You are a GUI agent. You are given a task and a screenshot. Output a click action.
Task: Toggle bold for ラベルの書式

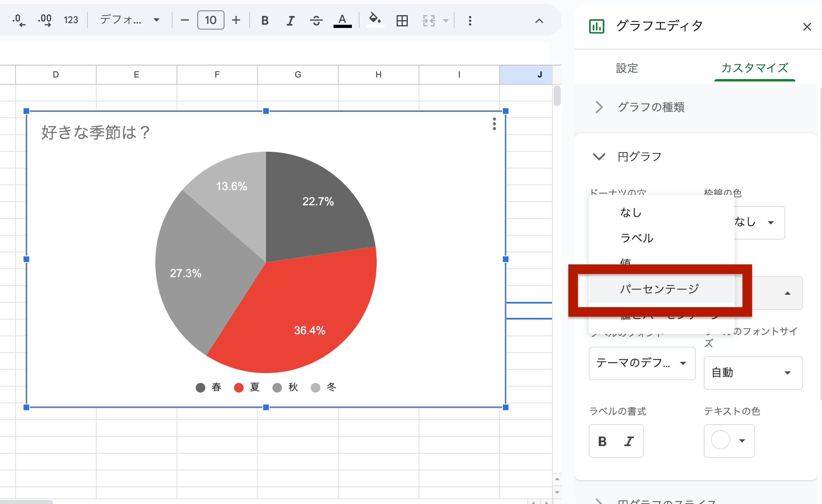[x=603, y=441]
